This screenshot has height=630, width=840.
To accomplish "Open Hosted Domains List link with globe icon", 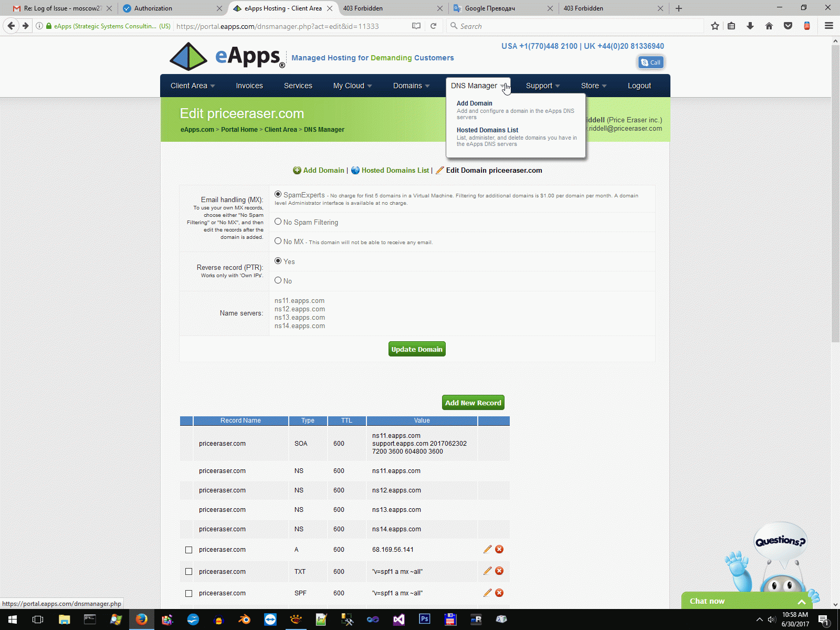I will [x=390, y=170].
